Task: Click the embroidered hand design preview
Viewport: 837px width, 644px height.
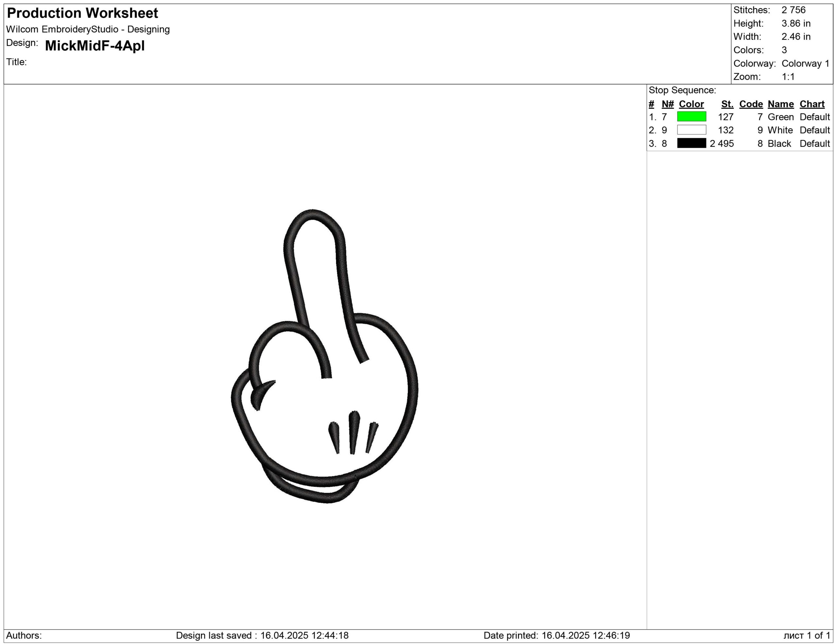Action: (x=324, y=356)
